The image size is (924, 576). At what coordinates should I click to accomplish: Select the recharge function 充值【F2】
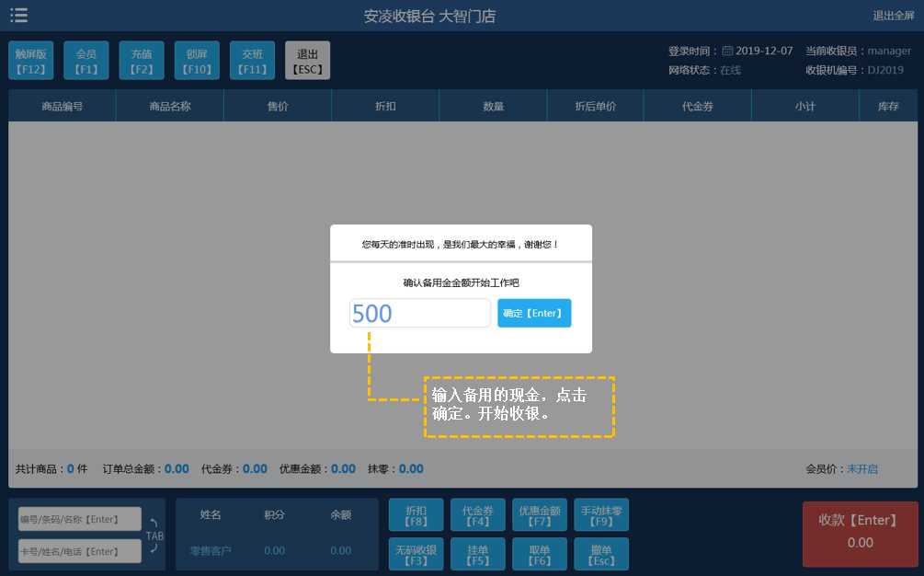141,60
